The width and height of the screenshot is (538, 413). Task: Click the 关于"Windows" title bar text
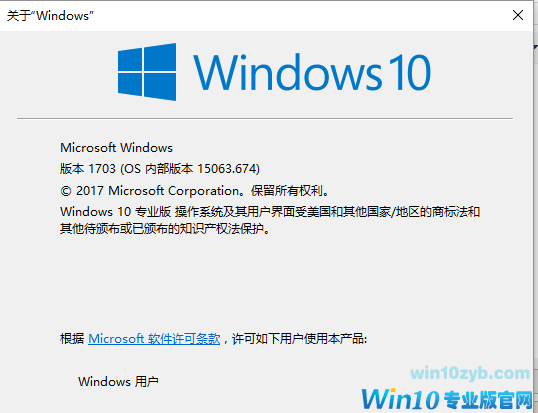click(x=50, y=16)
